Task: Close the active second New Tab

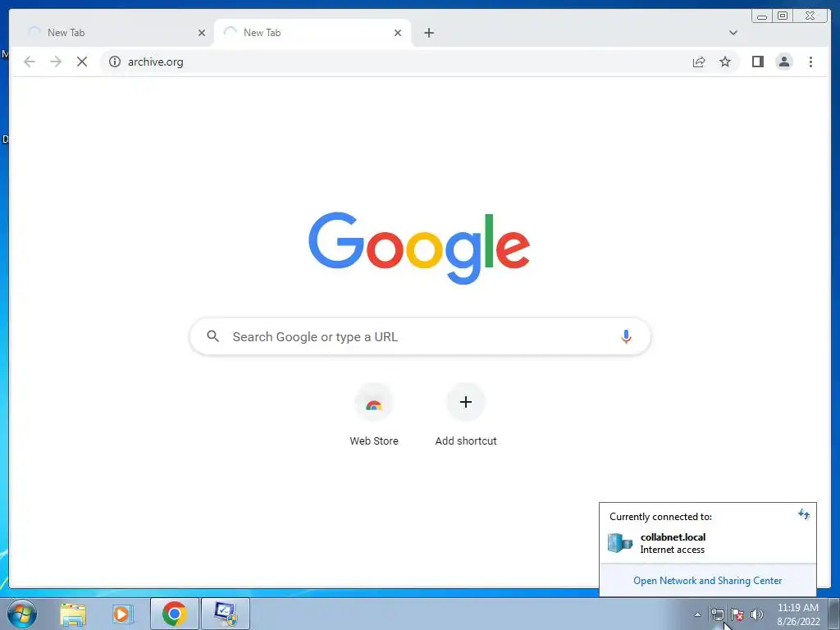Action: tap(398, 33)
